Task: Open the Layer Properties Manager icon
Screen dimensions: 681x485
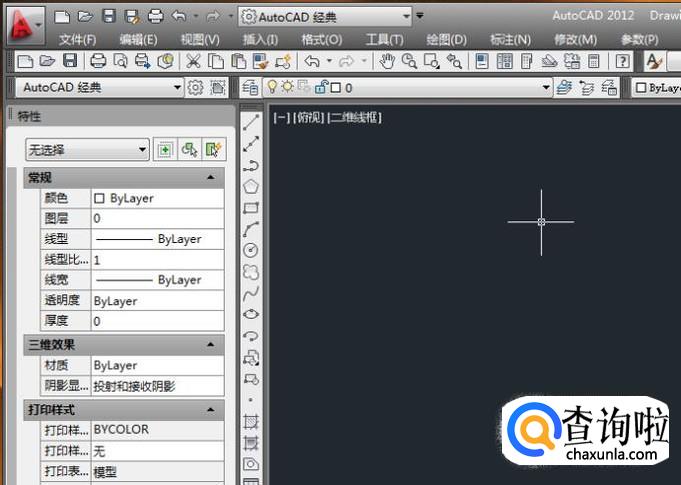Action: click(250, 88)
